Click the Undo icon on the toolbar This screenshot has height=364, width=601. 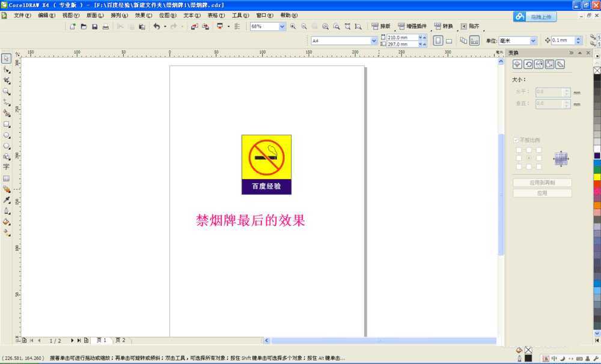coord(157,26)
